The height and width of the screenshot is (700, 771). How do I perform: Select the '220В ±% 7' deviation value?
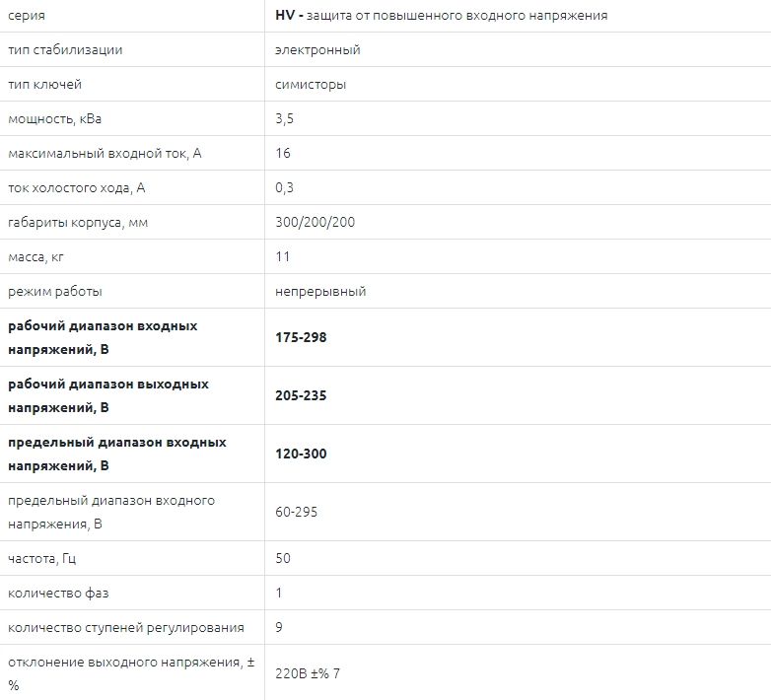[x=308, y=673]
